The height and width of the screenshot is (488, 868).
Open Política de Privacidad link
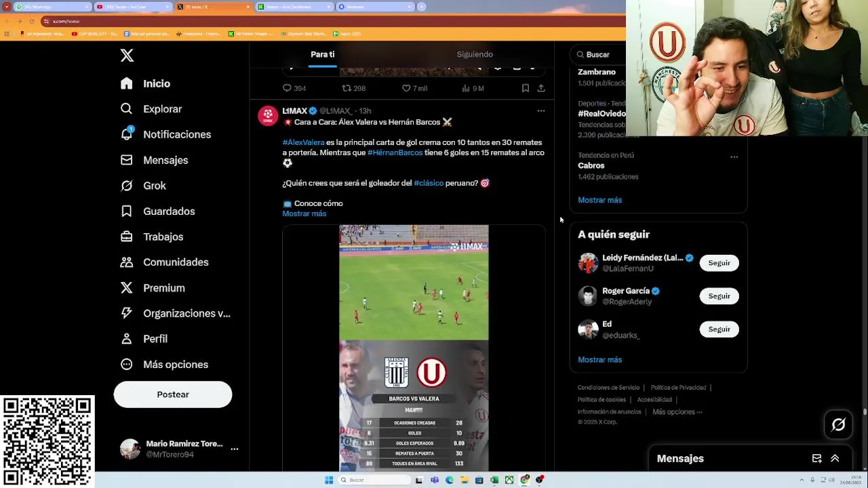(x=678, y=388)
